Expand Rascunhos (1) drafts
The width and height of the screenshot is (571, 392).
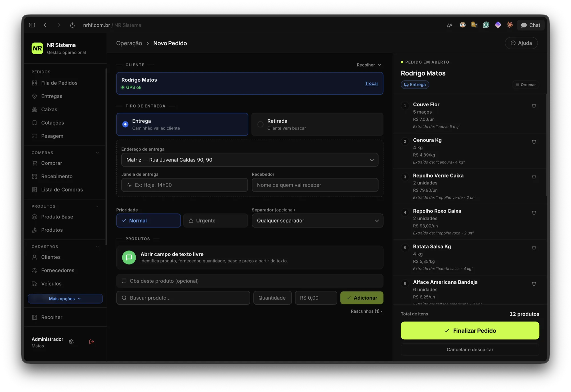pos(367,311)
